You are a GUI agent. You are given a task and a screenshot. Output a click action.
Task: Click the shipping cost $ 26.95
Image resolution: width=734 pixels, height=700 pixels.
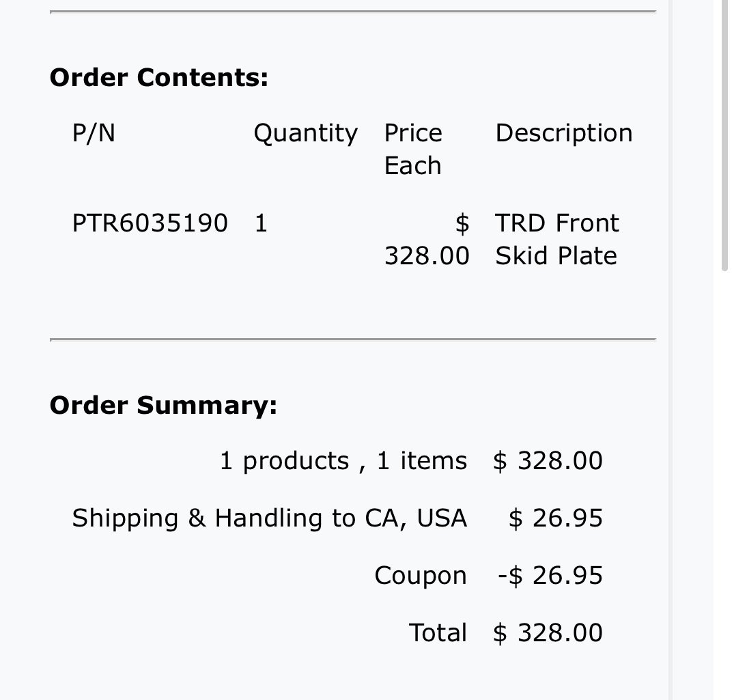tap(556, 518)
